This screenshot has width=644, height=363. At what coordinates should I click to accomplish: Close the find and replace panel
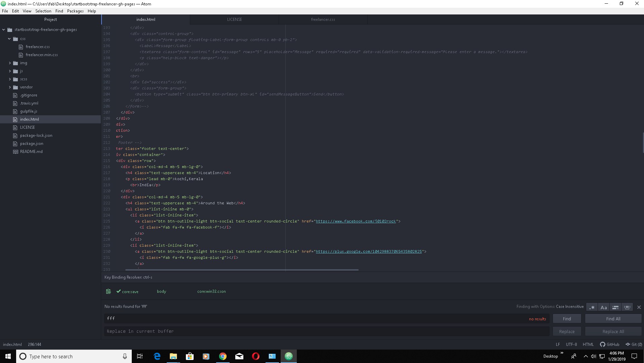click(639, 307)
